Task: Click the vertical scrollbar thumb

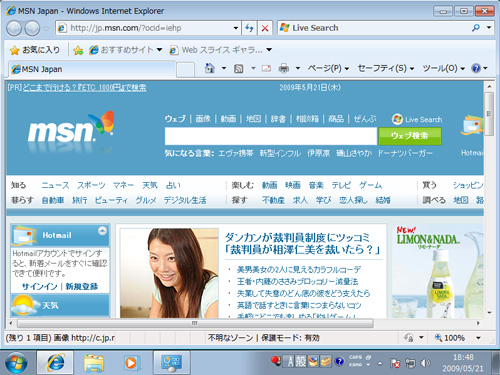Action: 489,114
